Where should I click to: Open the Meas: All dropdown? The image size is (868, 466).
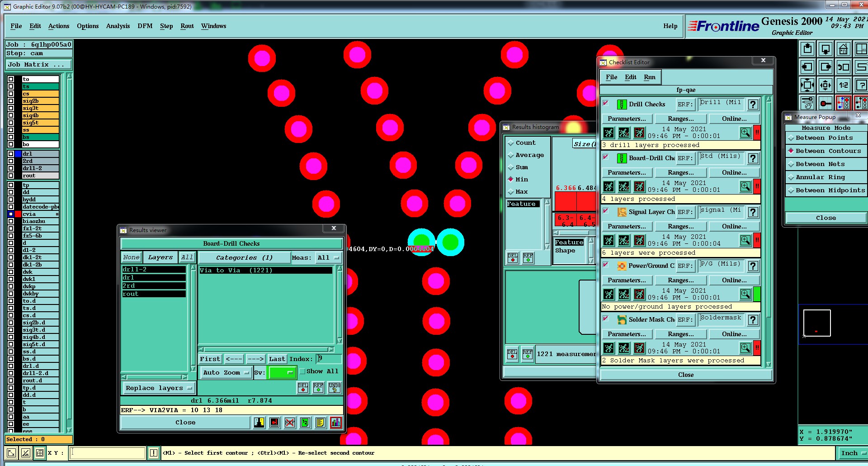tap(329, 258)
